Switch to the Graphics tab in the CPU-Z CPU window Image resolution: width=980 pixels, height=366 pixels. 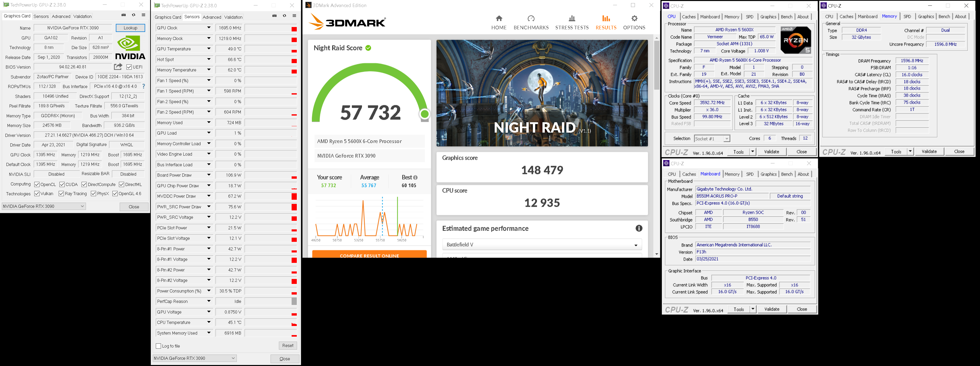point(768,17)
